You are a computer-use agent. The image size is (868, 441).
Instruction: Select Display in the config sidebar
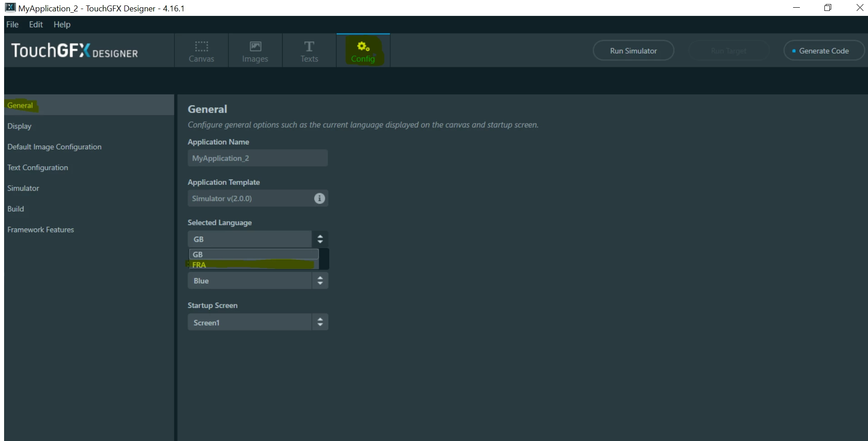pyautogui.click(x=89, y=126)
